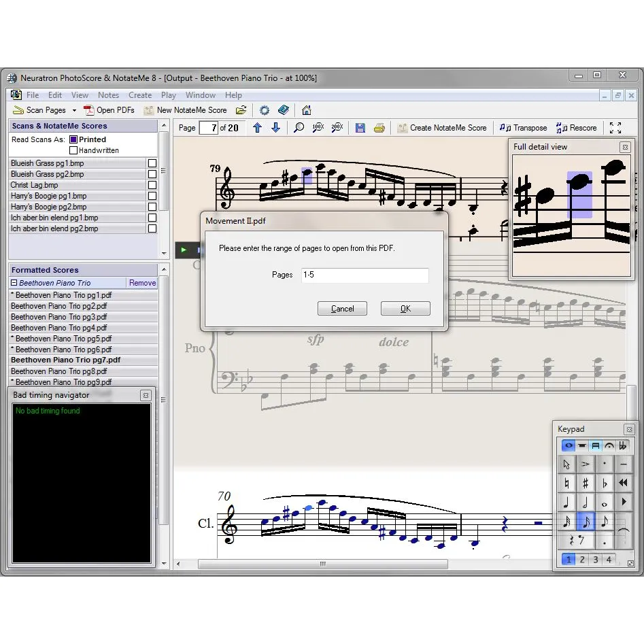Close the Keypad panel
Viewport: 644px width, 644px height.
[x=629, y=430]
